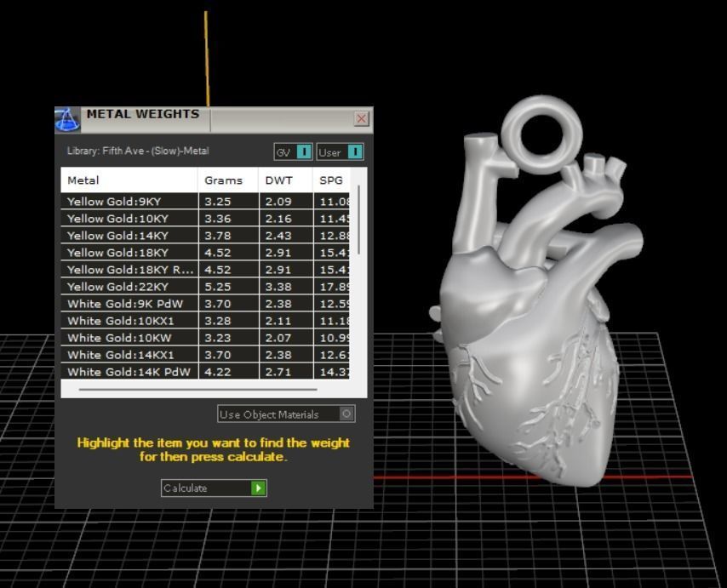The height and width of the screenshot is (588, 727).
Task: Click the pendant's bail ring
Action: (542, 134)
